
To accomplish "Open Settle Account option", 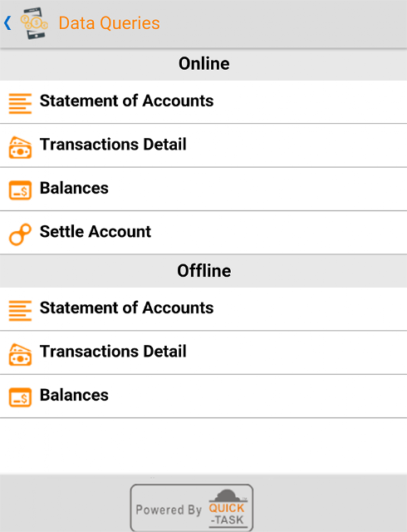I will point(203,233).
